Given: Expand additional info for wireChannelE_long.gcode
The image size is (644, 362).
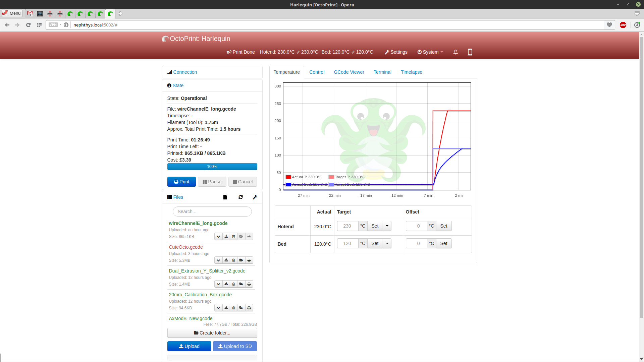Looking at the screenshot, I should (218, 237).
